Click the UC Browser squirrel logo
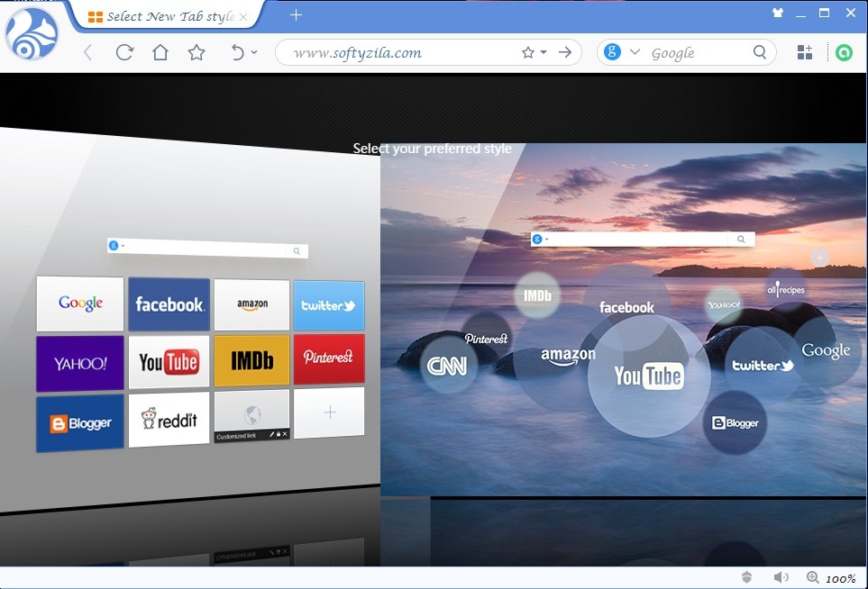868x589 pixels. [x=32, y=37]
